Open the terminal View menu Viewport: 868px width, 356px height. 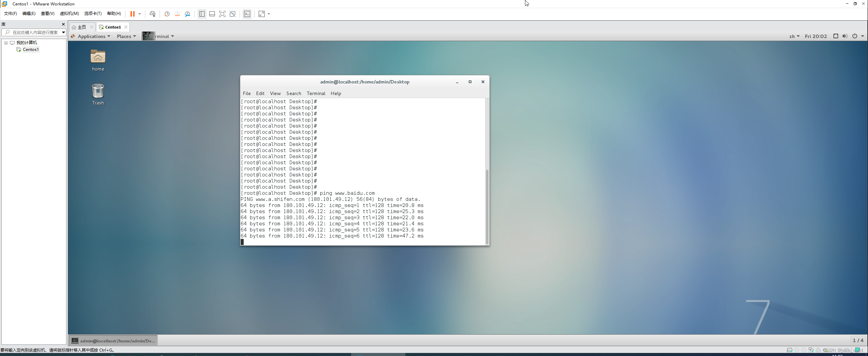[275, 93]
